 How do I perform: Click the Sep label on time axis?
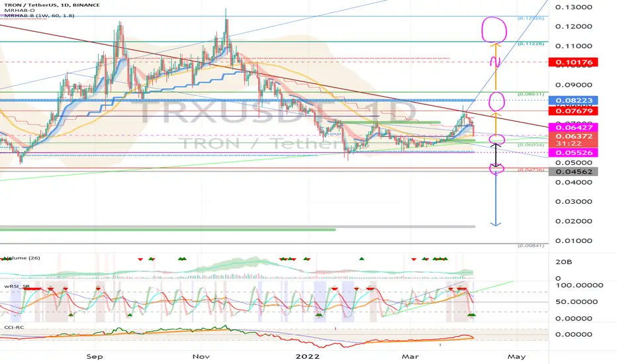click(x=95, y=357)
